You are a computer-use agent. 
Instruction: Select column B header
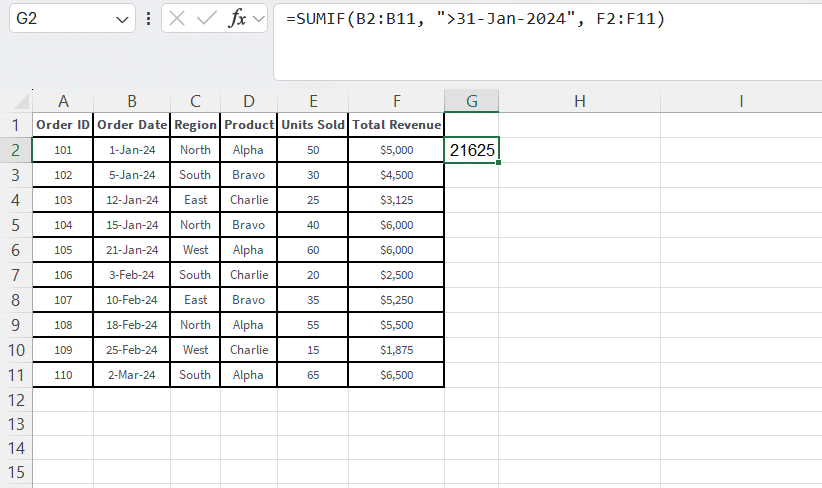tap(132, 101)
